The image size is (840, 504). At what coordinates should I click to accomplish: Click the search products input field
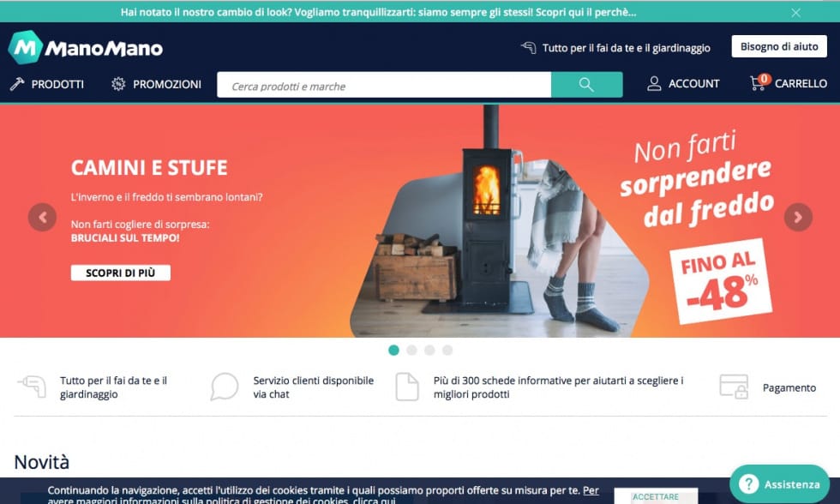click(x=384, y=85)
